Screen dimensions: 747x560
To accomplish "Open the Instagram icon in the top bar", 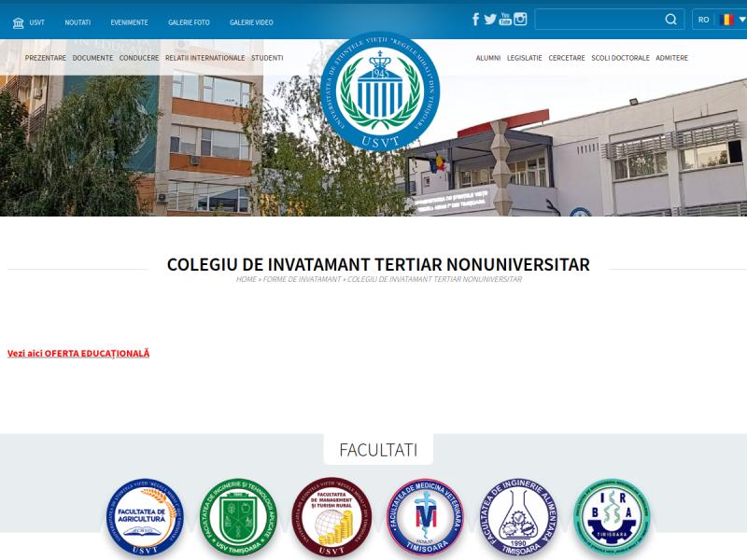I will tap(520, 17).
